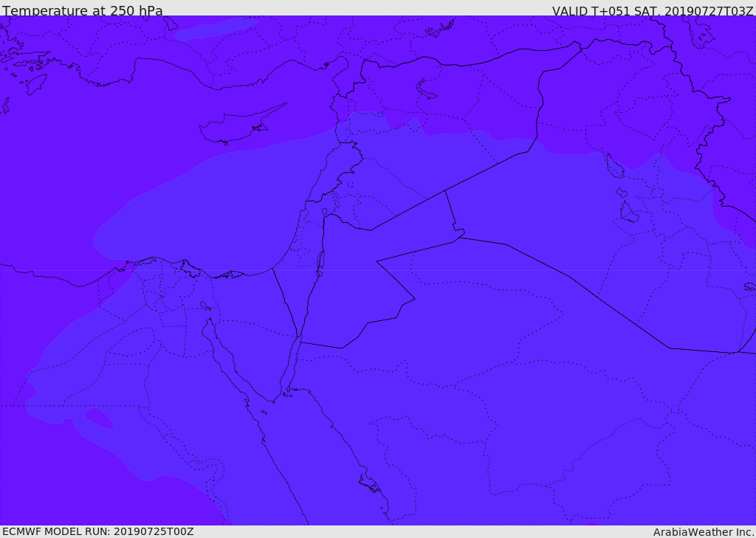Click the 'ECMWF MODEL RUN: 20190725T00Z' label

98,532
